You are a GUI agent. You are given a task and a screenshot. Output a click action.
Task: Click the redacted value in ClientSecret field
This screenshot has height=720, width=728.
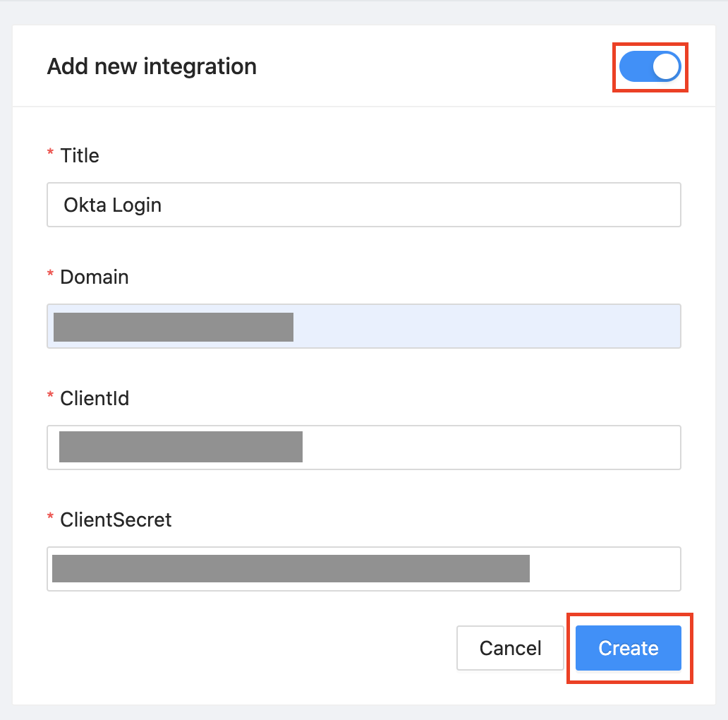[291, 569]
